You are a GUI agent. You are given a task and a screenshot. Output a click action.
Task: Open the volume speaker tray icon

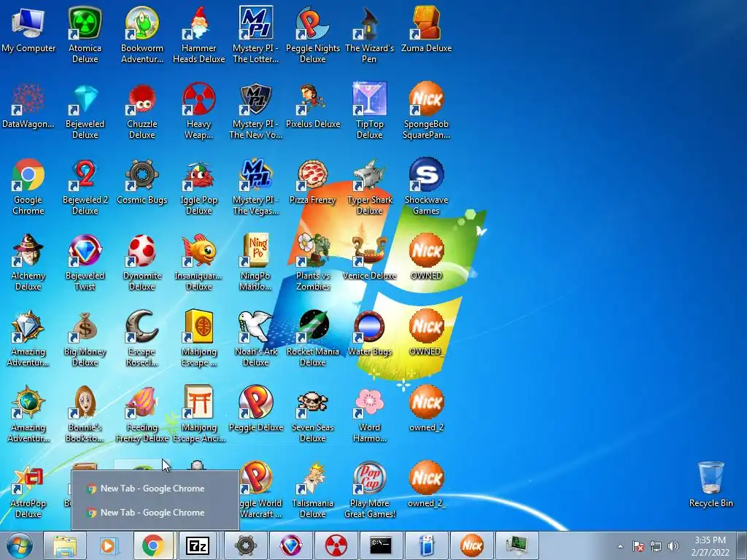point(673,546)
